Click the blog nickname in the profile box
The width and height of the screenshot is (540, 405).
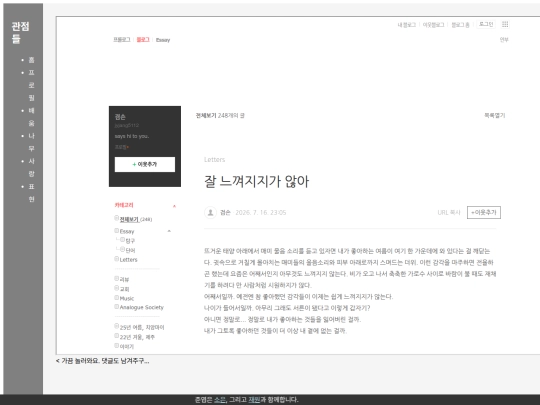120,117
